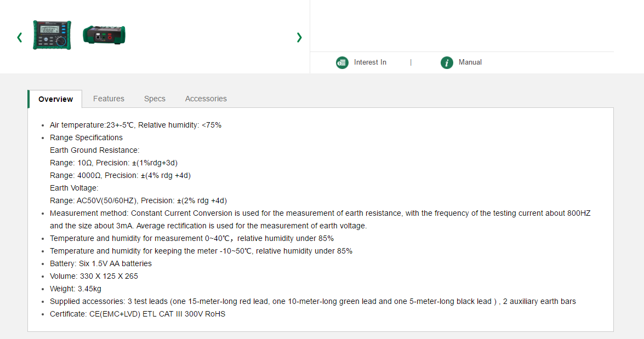Click the green Manual info icon
This screenshot has width=644, height=339.
447,62
